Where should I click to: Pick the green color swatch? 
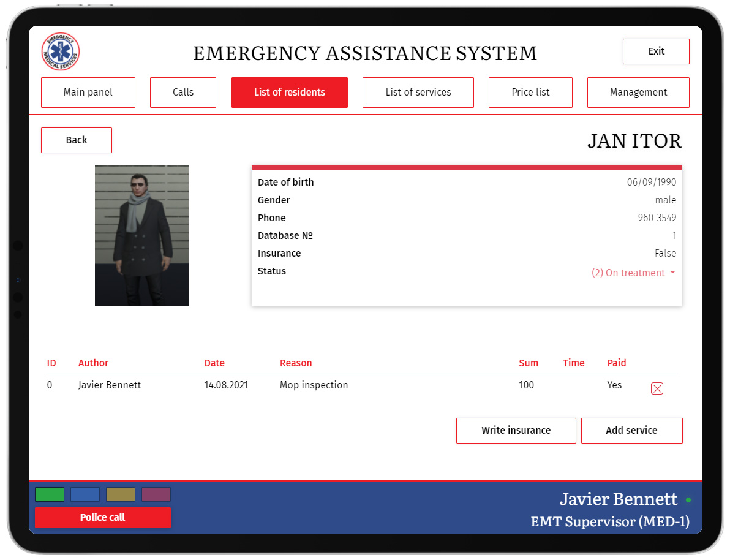[x=50, y=494]
